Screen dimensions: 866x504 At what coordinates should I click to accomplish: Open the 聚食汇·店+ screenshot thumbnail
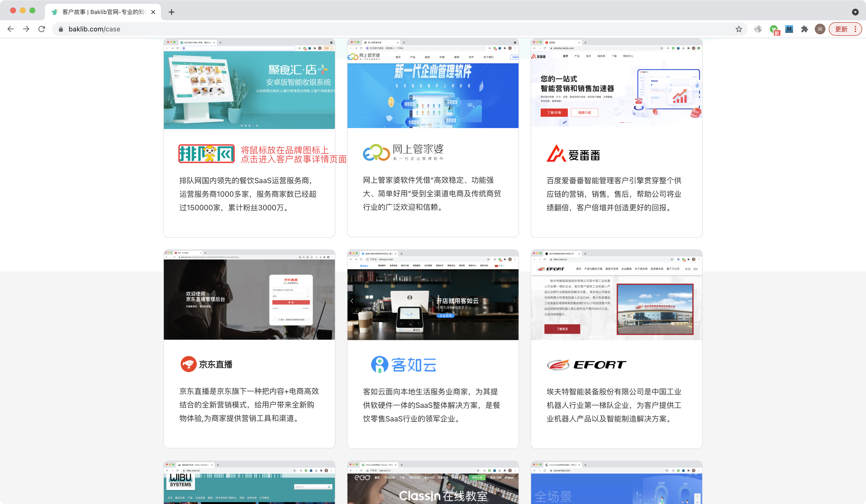pyautogui.click(x=249, y=84)
